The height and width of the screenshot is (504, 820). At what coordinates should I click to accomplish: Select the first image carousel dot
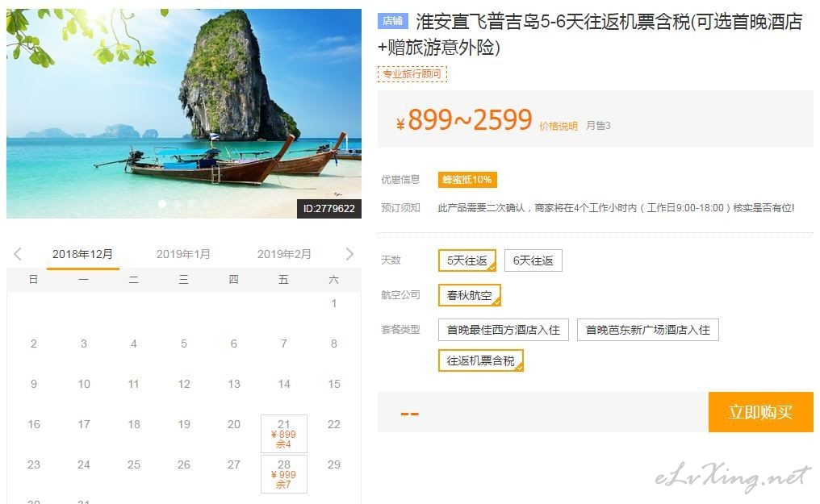pyautogui.click(x=162, y=204)
